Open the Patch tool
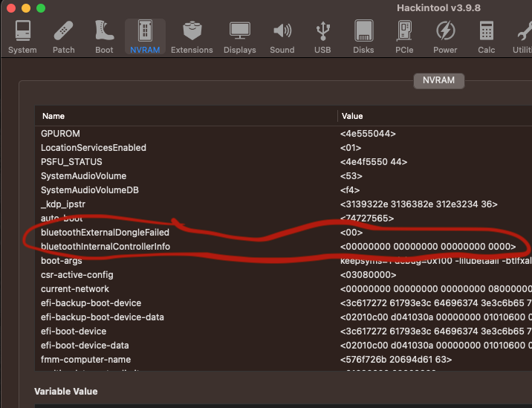This screenshot has height=408, width=532. pos(63,37)
